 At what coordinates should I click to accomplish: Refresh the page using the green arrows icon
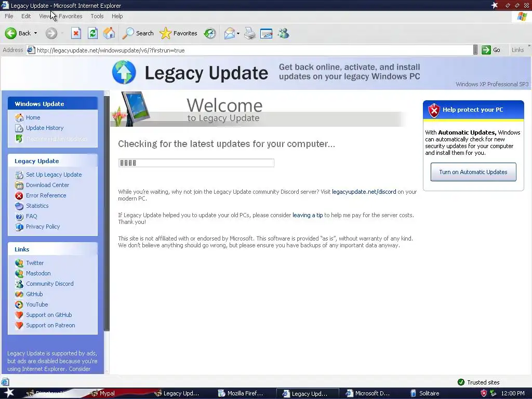click(92, 33)
